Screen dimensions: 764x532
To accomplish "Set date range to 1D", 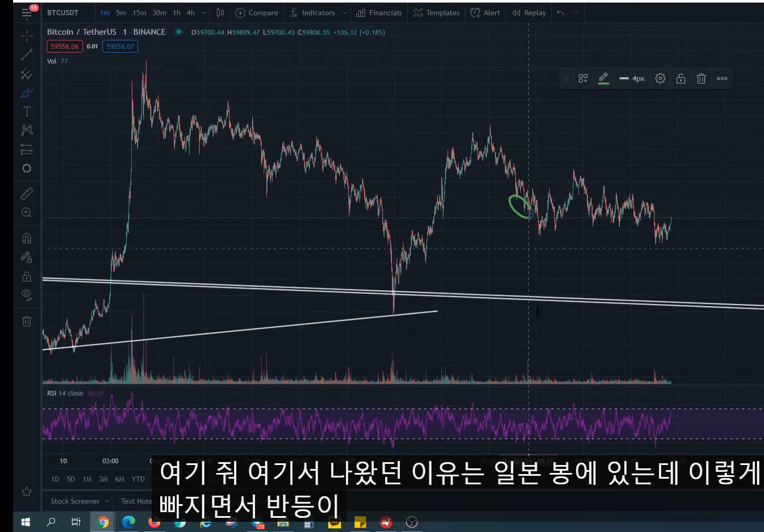I will 55,479.
